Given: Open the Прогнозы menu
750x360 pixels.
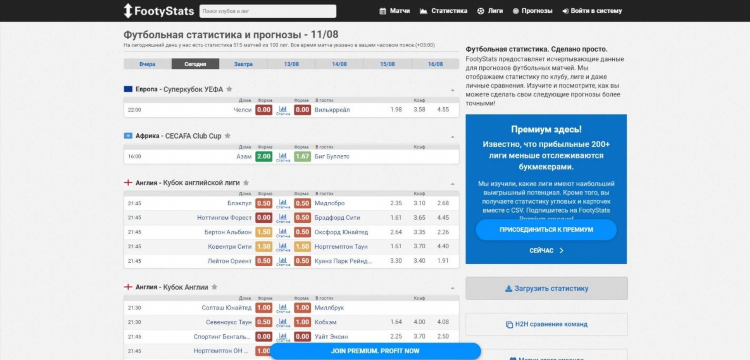Looking at the screenshot, I should click(532, 11).
